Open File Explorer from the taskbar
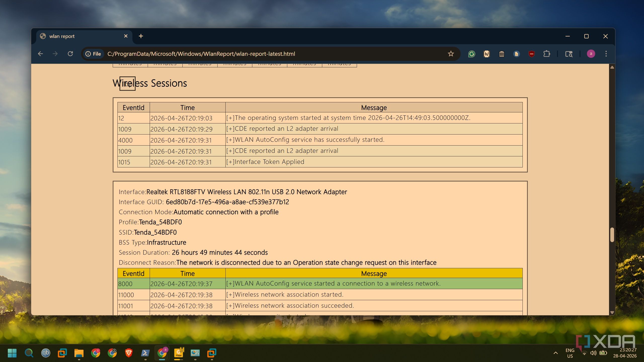 [x=79, y=353]
